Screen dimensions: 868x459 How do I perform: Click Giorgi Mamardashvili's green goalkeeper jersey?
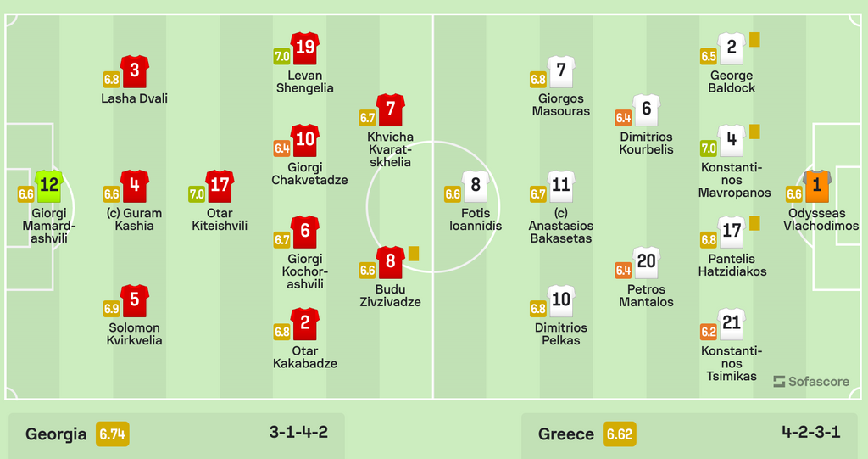pos(50,186)
